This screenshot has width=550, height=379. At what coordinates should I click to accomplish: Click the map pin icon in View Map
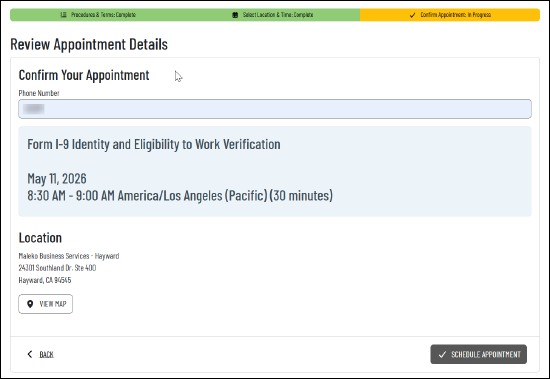[30, 304]
